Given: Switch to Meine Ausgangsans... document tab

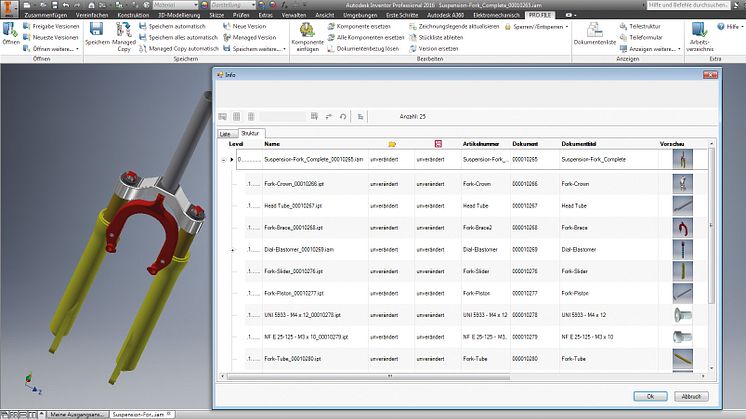Looking at the screenshot, I should point(77,415).
